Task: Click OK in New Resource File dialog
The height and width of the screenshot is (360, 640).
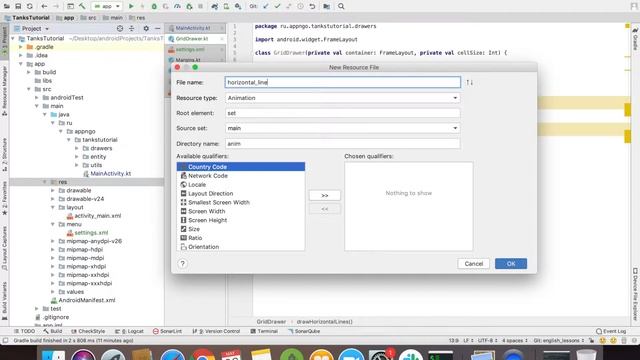Action: [x=511, y=264]
